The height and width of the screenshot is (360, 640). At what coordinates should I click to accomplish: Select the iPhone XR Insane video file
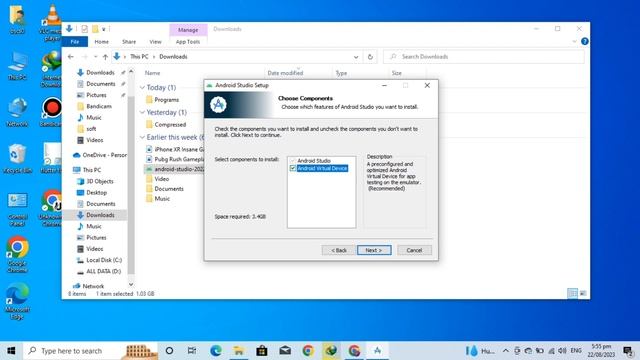point(175,149)
